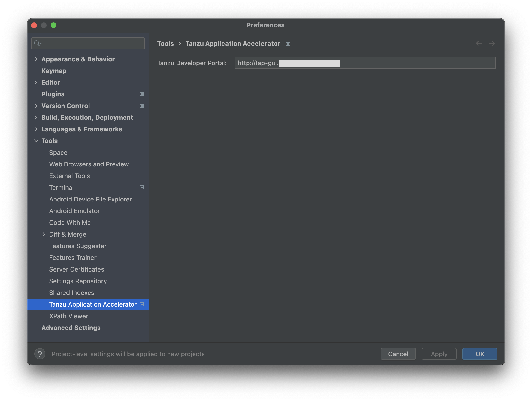Select External Tools entry
532x401 pixels.
[x=69, y=176]
